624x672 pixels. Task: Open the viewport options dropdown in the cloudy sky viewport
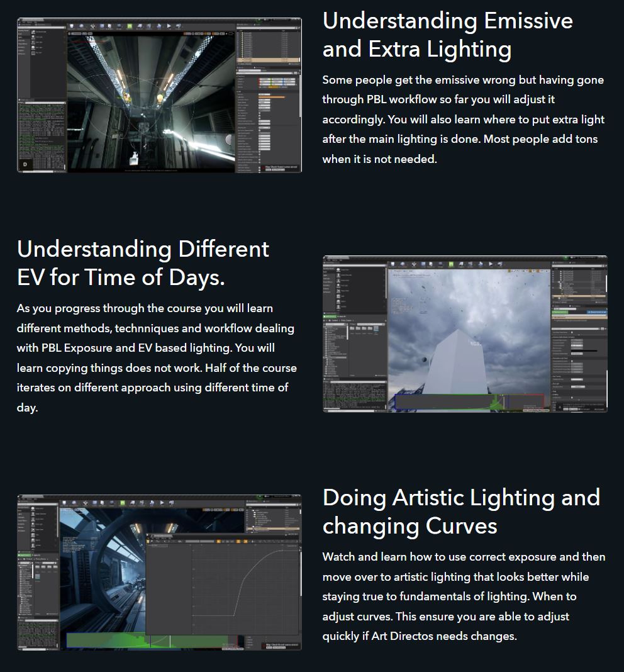pyautogui.click(x=391, y=272)
